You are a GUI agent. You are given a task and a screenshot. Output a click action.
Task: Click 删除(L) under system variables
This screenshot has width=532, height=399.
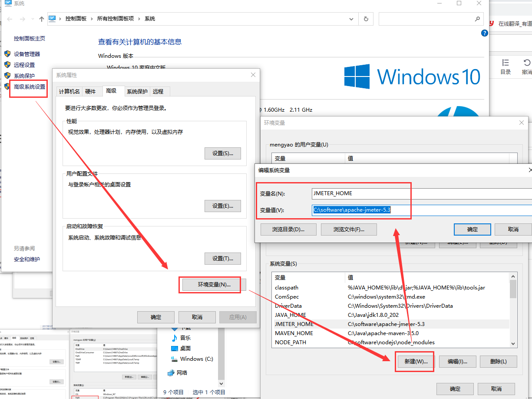[499, 362]
